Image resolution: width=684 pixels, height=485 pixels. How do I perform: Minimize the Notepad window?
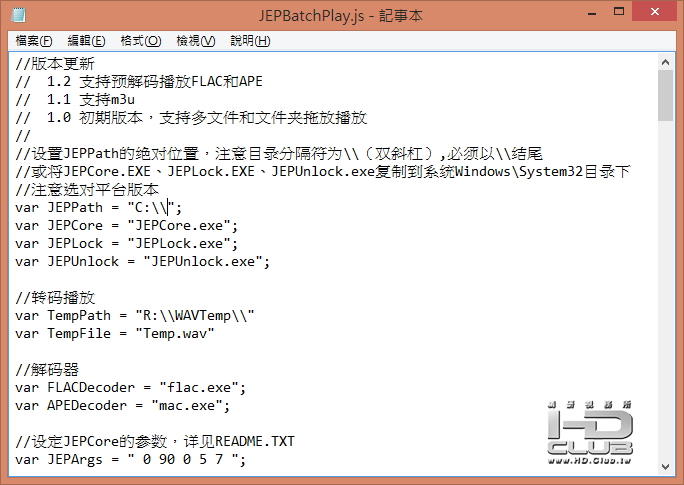pyautogui.click(x=592, y=14)
